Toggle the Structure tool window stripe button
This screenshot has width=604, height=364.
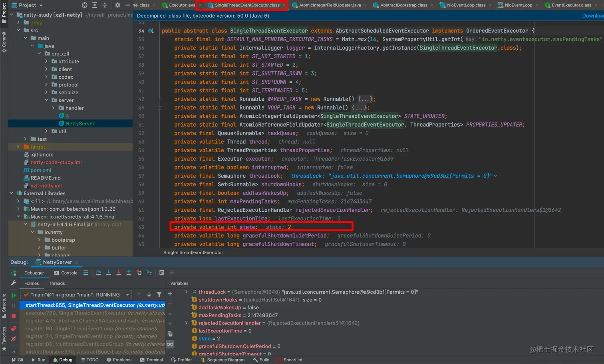(x=4, y=306)
